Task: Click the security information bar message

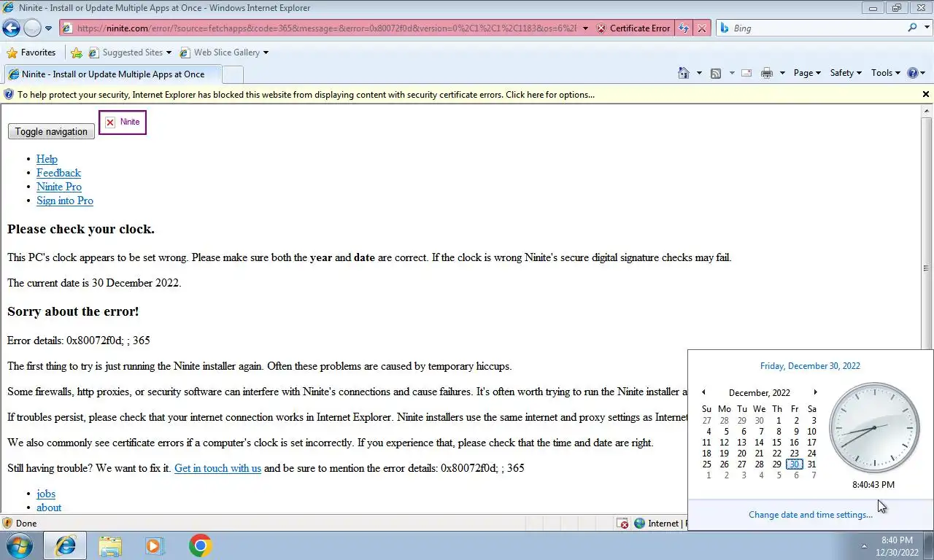Action: [x=306, y=95]
